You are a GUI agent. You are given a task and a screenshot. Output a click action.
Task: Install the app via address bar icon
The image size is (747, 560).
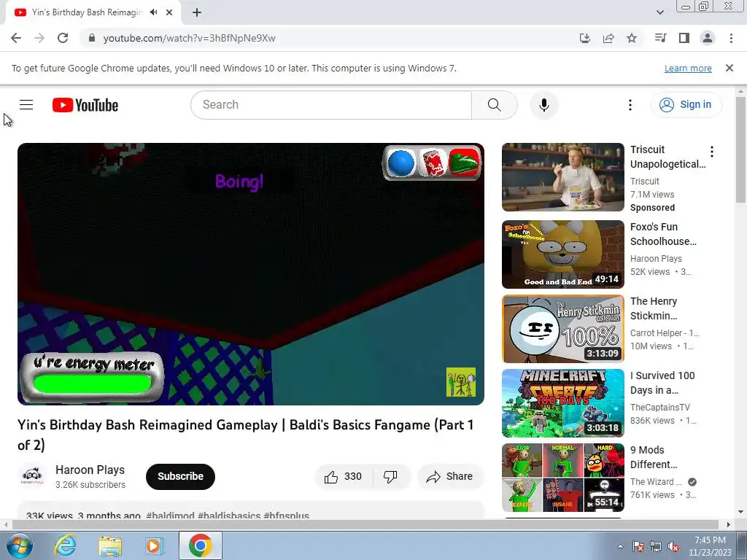pos(584,38)
